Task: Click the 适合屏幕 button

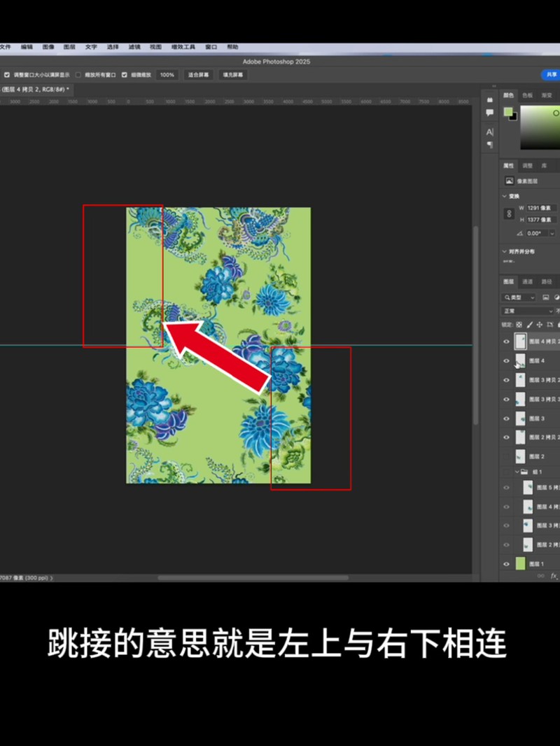Action: tap(199, 74)
